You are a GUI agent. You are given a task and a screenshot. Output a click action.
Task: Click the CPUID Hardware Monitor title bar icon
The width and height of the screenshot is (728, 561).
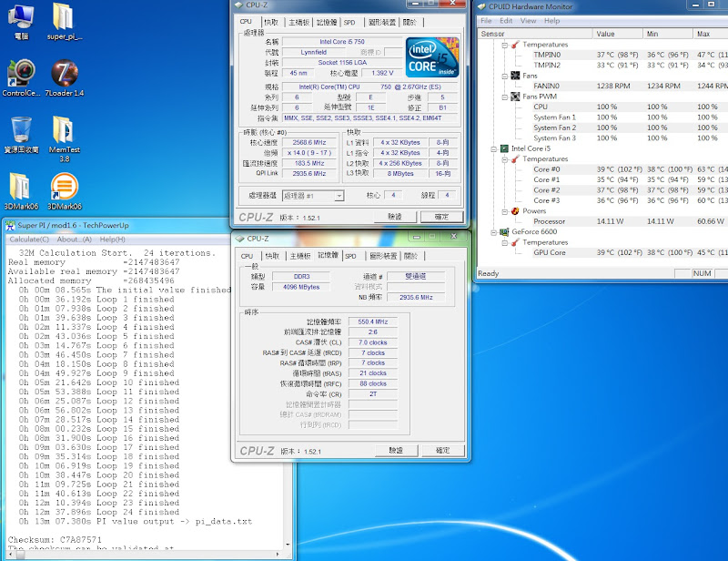click(x=481, y=6)
